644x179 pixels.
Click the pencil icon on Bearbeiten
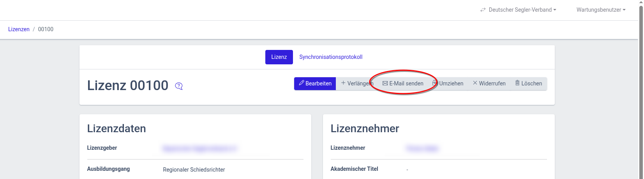[x=301, y=83]
